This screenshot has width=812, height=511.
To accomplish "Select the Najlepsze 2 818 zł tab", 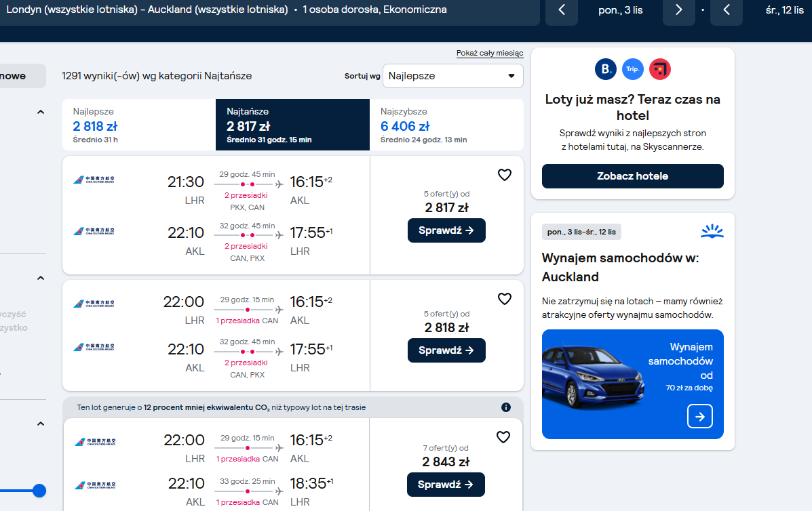I will click(139, 125).
